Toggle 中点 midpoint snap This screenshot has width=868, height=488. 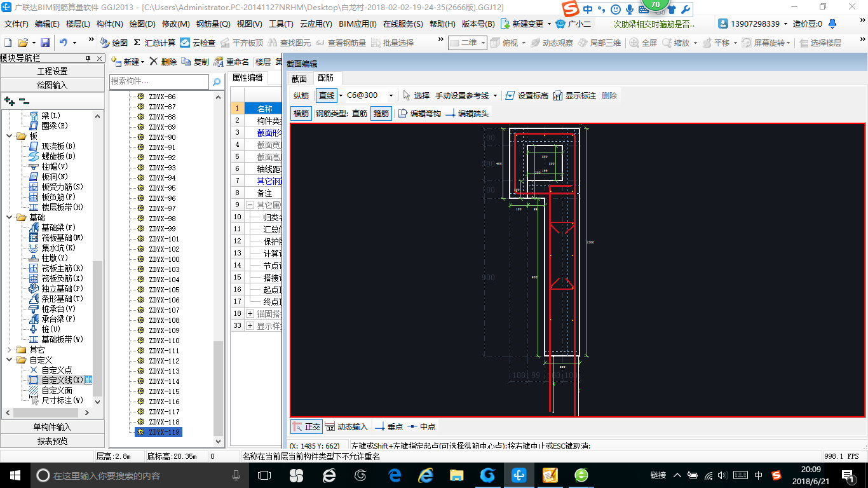422,426
